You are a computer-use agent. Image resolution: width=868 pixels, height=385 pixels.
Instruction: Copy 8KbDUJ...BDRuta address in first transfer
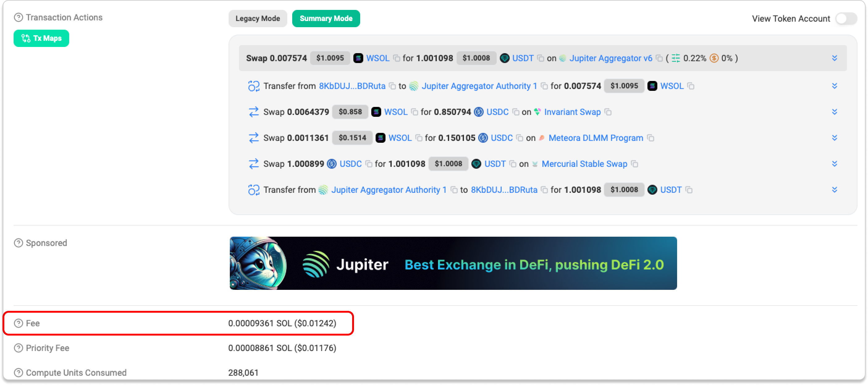coord(392,86)
